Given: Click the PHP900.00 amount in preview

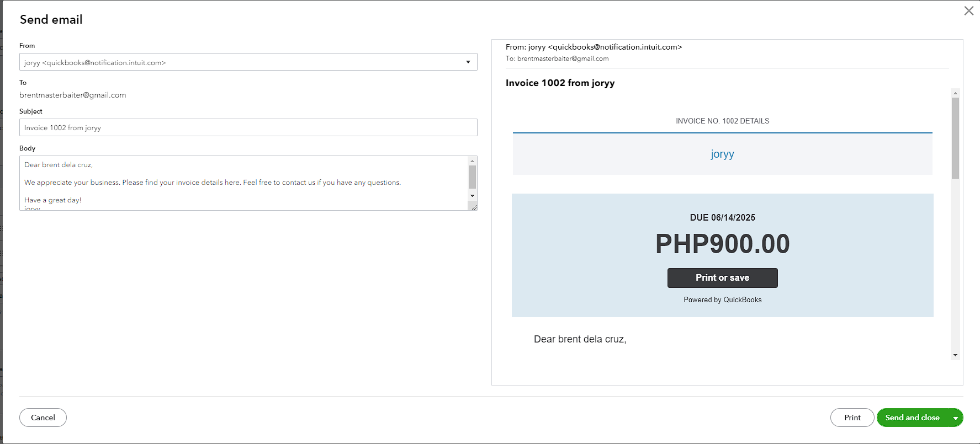Looking at the screenshot, I should (x=722, y=244).
